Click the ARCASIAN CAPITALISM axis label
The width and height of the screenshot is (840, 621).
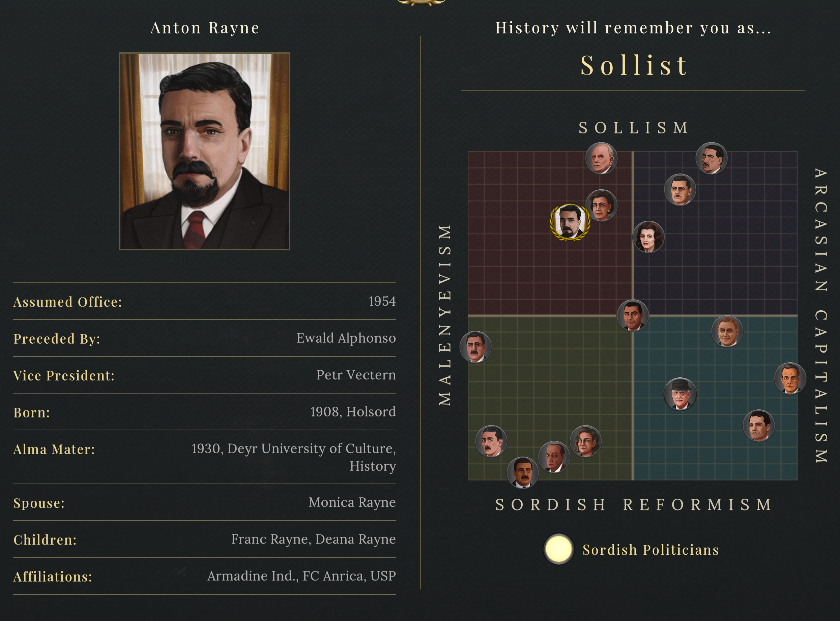pyautogui.click(x=821, y=316)
